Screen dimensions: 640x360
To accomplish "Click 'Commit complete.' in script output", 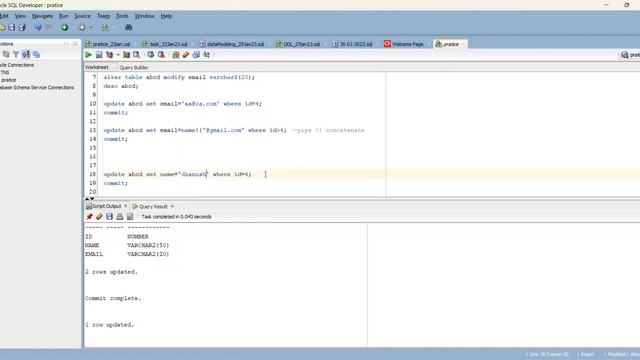I will (113, 298).
